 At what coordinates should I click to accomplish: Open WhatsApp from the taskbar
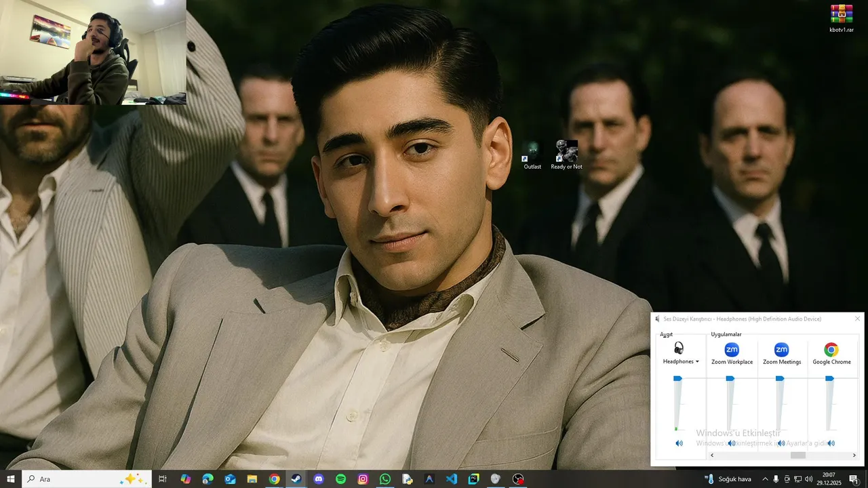(x=385, y=479)
